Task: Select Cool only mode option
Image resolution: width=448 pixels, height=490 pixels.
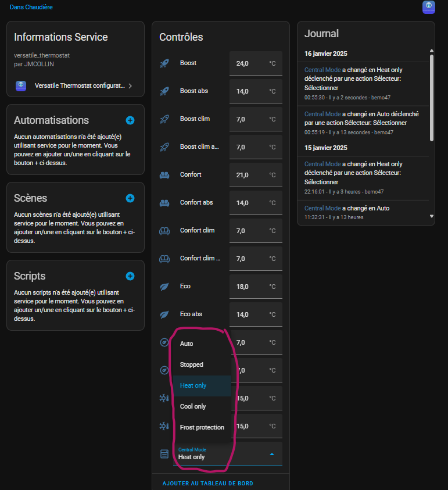Action: coord(193,406)
